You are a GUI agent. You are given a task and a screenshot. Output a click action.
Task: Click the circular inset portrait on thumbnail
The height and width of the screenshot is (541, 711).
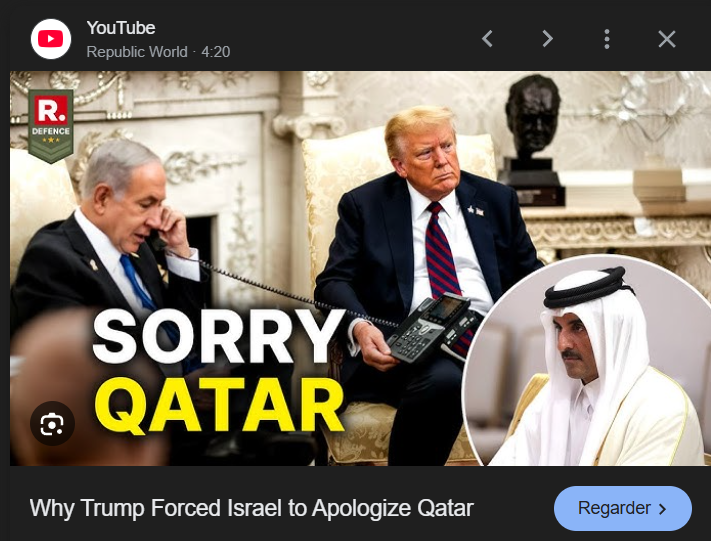(x=586, y=361)
